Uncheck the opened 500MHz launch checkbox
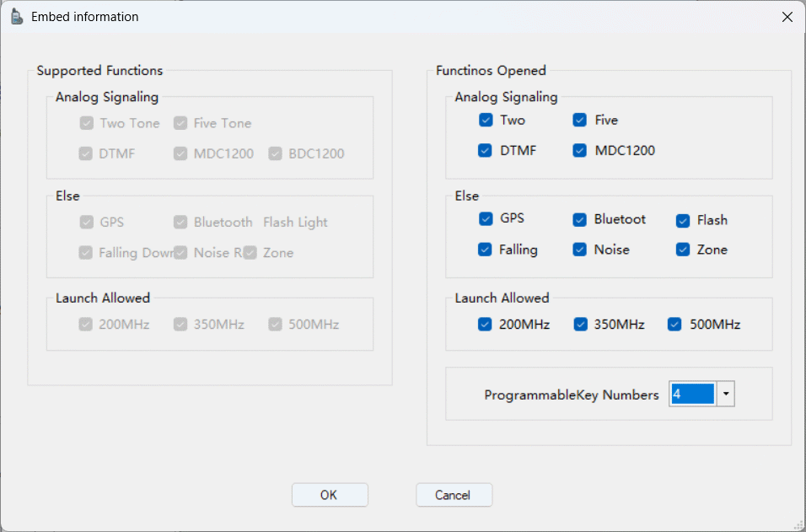806x532 pixels. (x=674, y=325)
